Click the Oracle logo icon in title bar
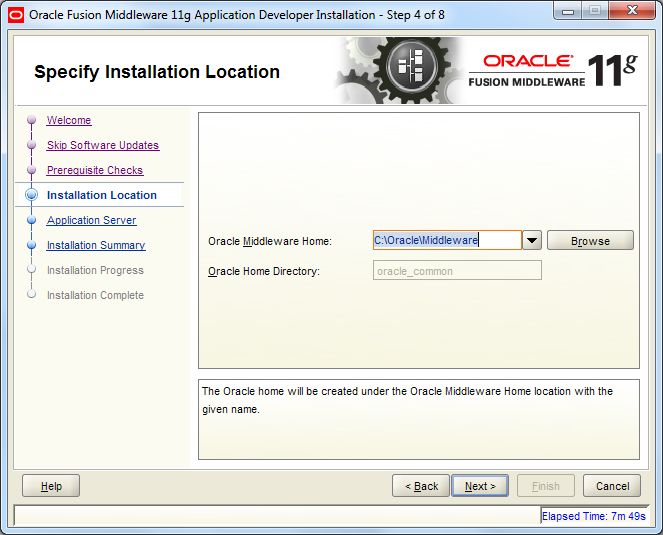 pyautogui.click(x=16, y=15)
